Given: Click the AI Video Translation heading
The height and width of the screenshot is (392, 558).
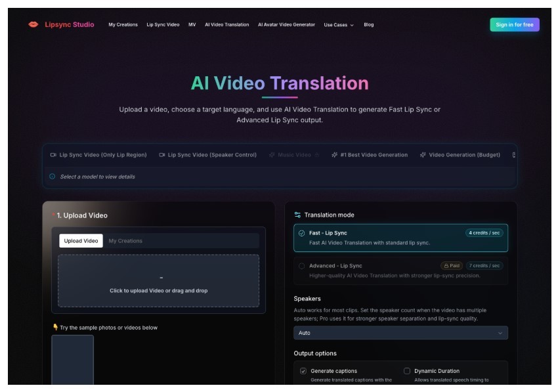Looking at the screenshot, I should click(x=280, y=83).
